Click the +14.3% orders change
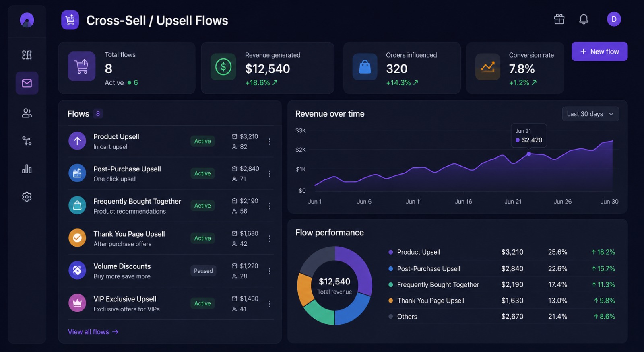 click(x=402, y=83)
